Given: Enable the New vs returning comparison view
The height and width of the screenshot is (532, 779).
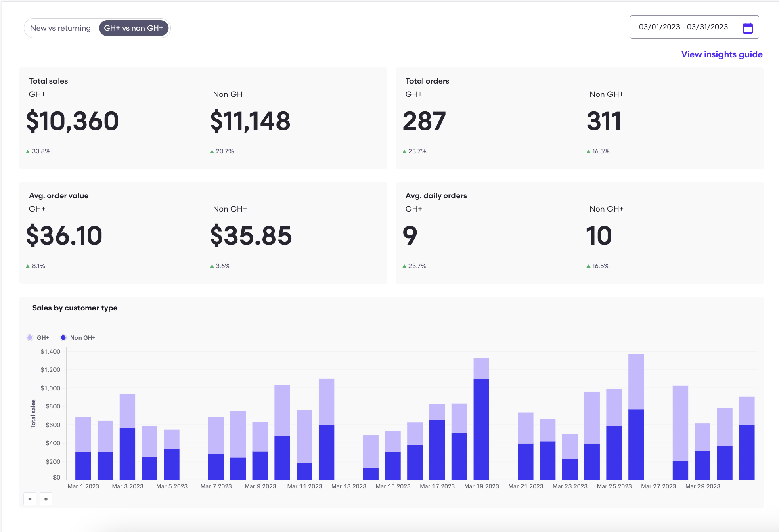Looking at the screenshot, I should 61,28.
